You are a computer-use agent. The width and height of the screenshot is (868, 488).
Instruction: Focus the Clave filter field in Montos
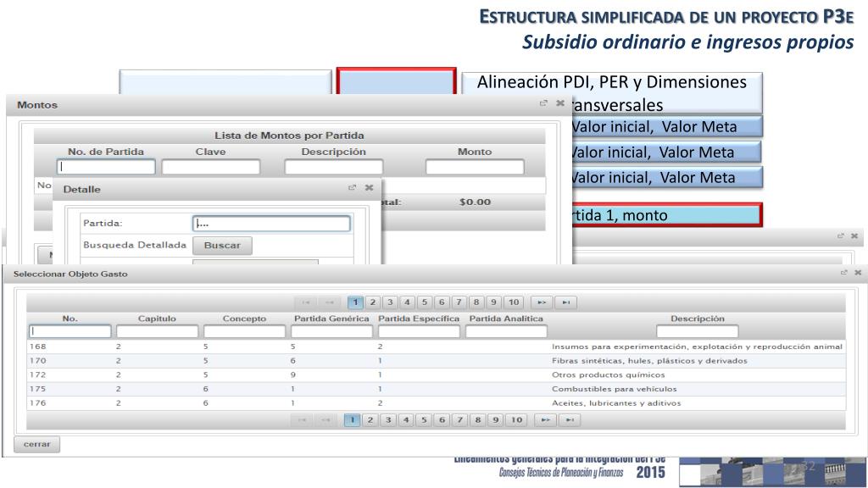coord(210,167)
